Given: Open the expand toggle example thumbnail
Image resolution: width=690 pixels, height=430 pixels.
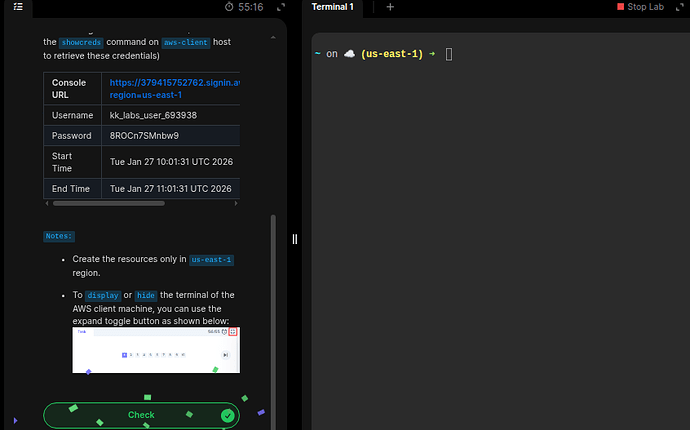Looking at the screenshot, I should click(156, 350).
